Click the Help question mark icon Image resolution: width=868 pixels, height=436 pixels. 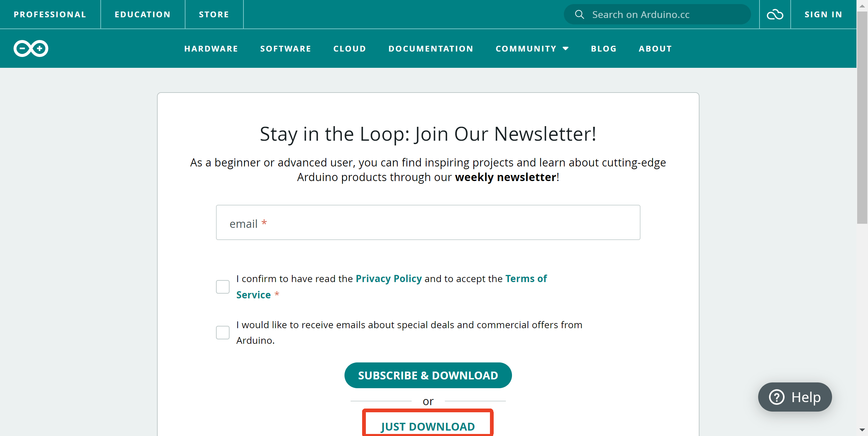coord(776,397)
